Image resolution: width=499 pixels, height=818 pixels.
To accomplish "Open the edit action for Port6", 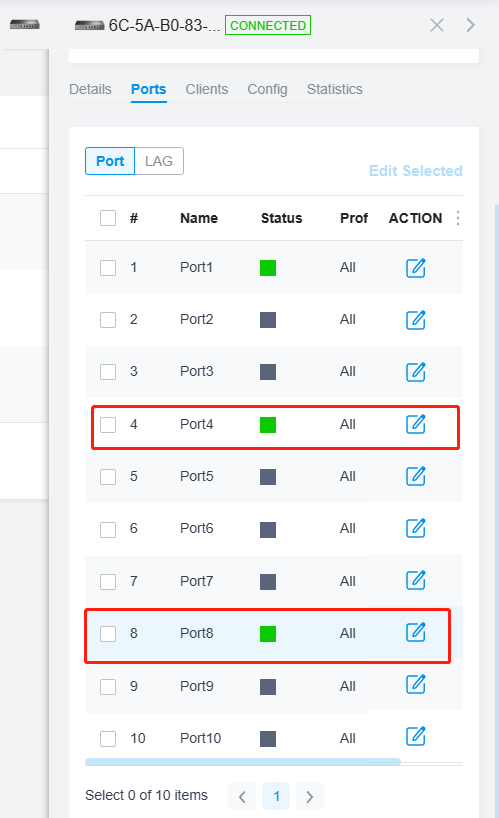I will point(416,528).
